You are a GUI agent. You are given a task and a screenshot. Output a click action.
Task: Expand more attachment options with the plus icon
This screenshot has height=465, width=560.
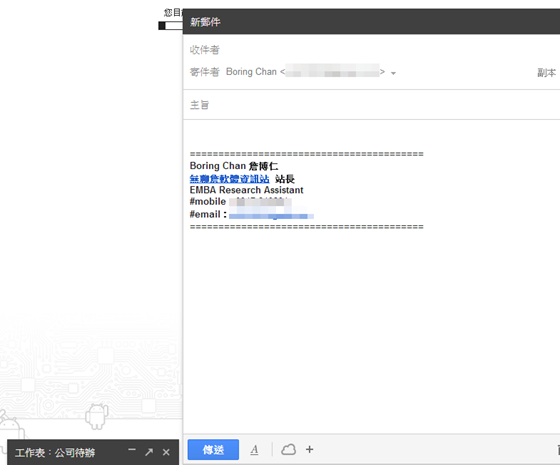[310, 449]
